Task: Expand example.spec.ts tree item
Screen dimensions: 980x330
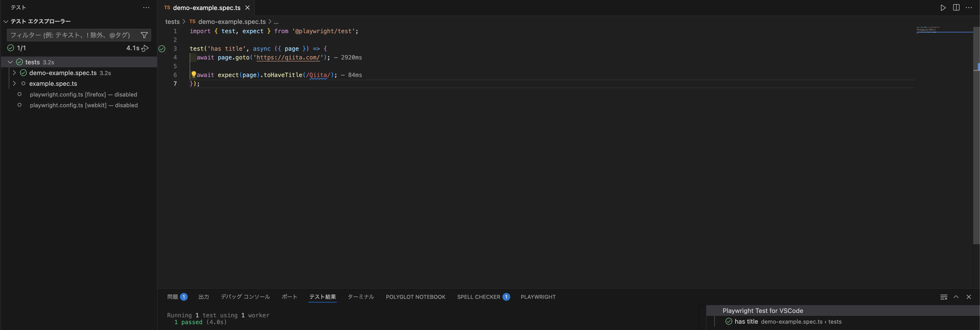Action: pos(14,84)
